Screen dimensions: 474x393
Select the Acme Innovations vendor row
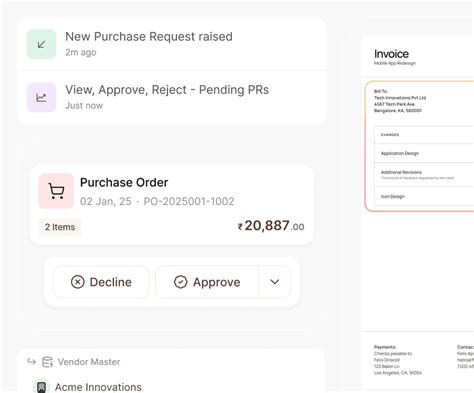tap(172, 387)
